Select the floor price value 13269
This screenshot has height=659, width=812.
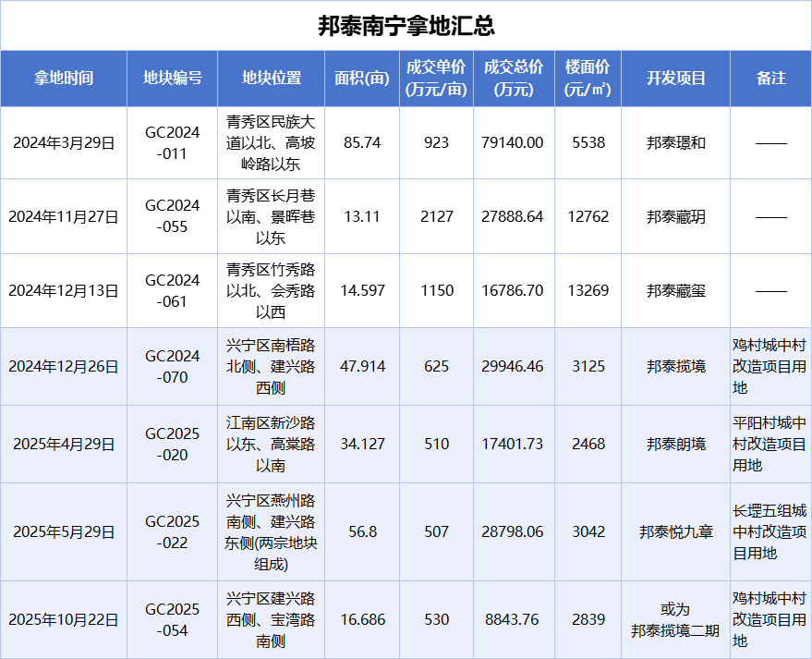click(x=588, y=290)
